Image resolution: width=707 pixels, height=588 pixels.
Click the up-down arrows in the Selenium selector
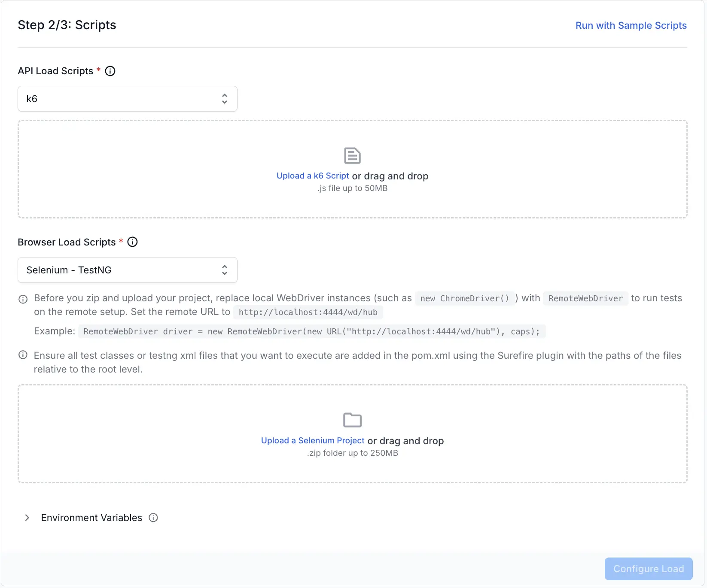tap(224, 270)
